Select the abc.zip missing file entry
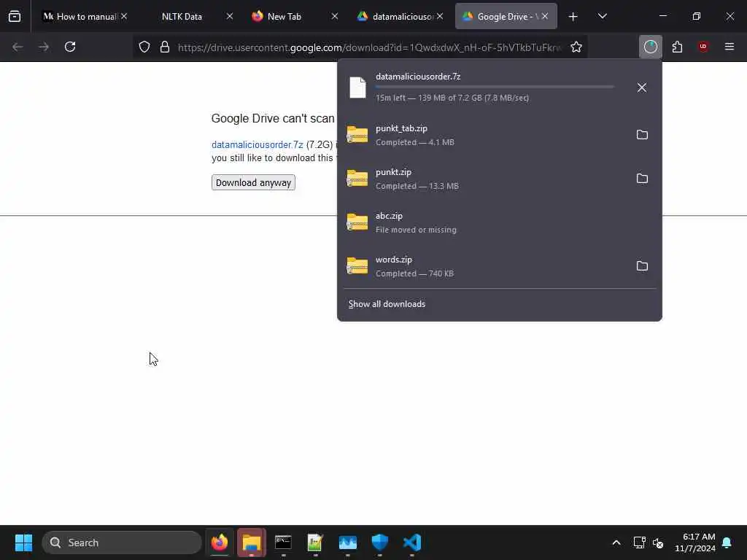Viewport: 747px width, 560px height. (499, 222)
